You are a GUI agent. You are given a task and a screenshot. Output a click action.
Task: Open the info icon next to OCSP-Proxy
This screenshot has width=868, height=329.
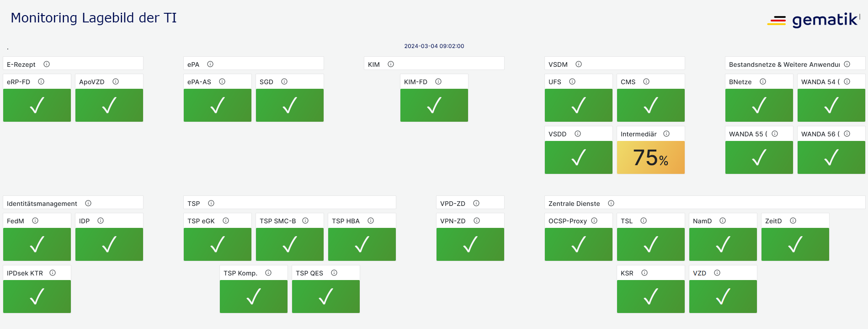coord(594,221)
